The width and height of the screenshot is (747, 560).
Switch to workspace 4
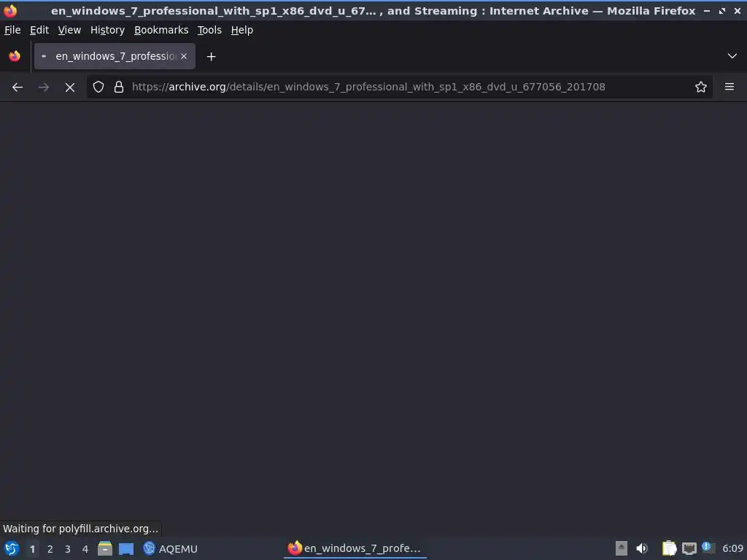click(85, 549)
